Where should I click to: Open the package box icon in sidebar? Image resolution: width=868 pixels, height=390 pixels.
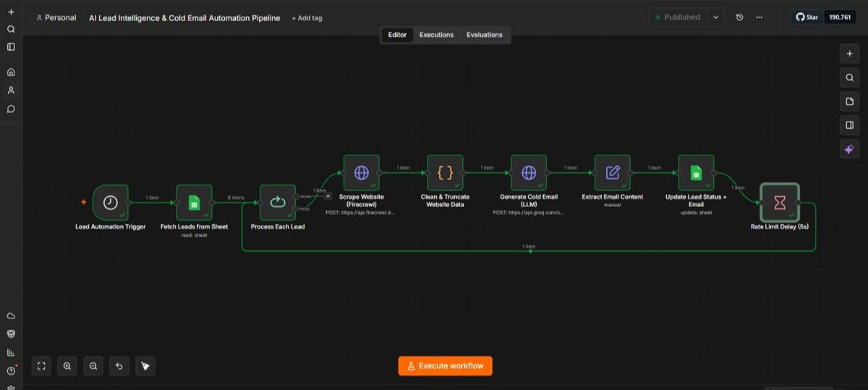(11, 334)
